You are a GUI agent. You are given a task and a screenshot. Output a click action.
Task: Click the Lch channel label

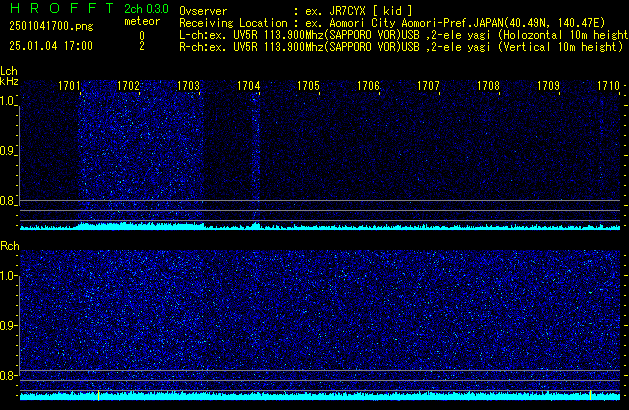(x=9, y=71)
